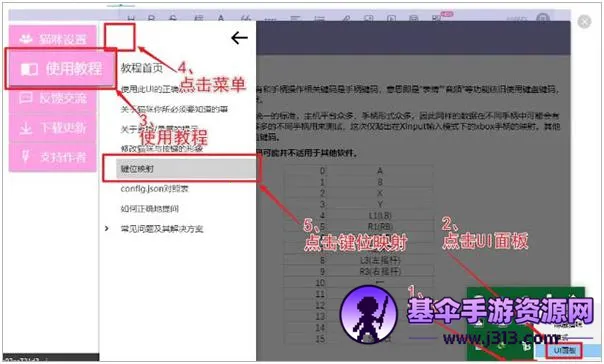Select 键位映射 in the tutorial list
The image size is (604, 364).
click(x=186, y=169)
